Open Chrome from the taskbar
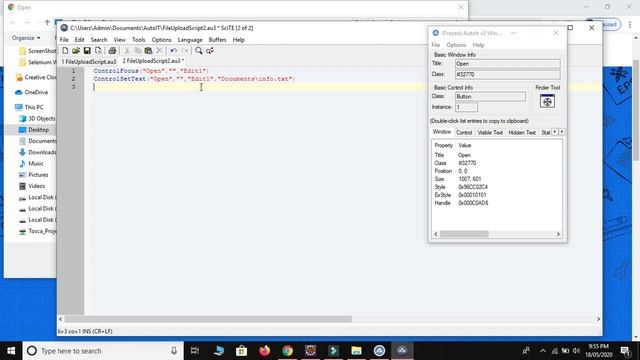 click(287, 351)
